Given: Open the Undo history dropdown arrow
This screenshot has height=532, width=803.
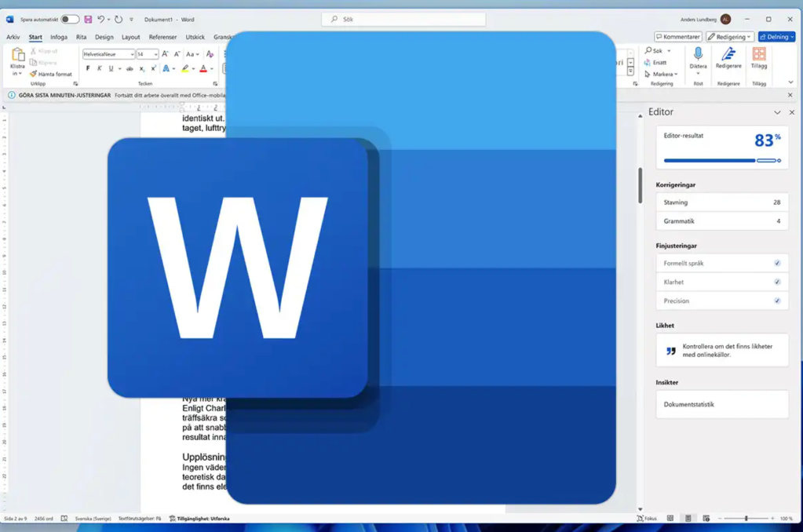Looking at the screenshot, I should click(108, 20).
